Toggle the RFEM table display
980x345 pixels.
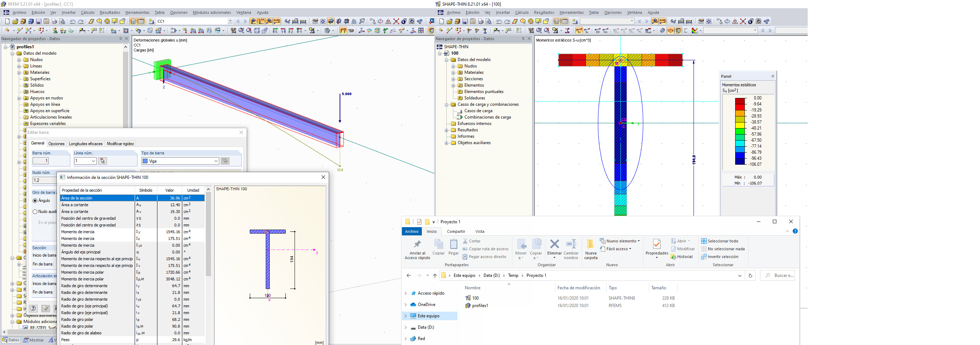tap(141, 21)
